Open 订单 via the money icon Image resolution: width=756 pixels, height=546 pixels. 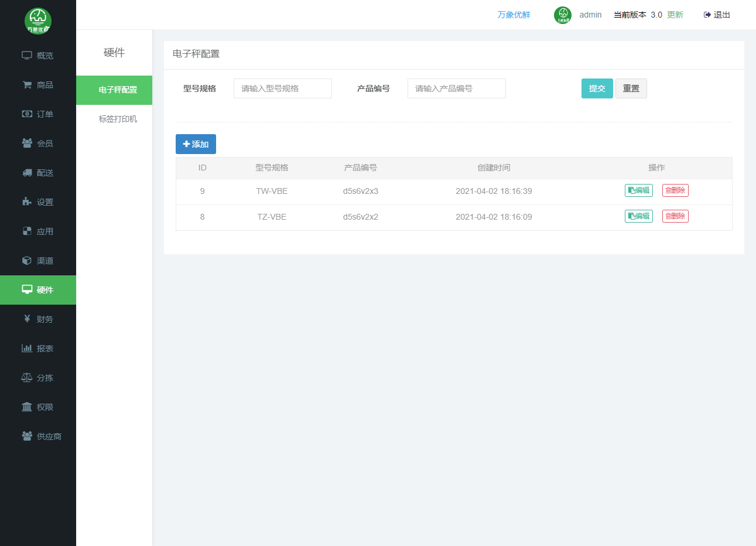click(27, 114)
